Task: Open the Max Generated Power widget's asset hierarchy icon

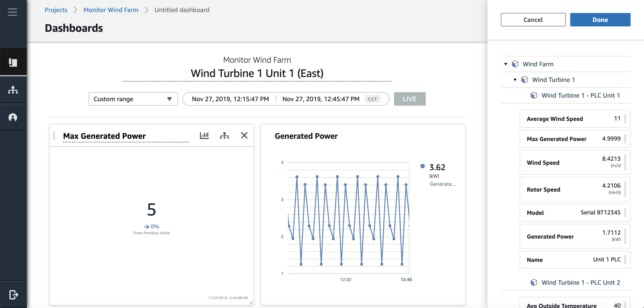Action: tap(224, 136)
